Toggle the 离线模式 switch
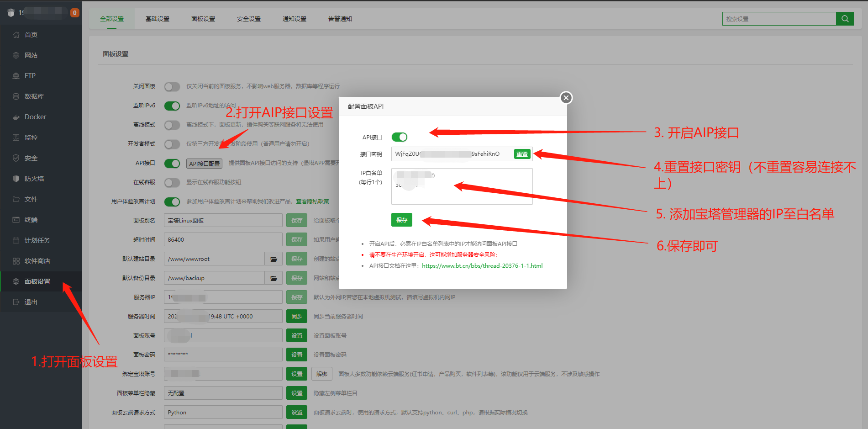Screen dimensions: 868x429 [172, 125]
